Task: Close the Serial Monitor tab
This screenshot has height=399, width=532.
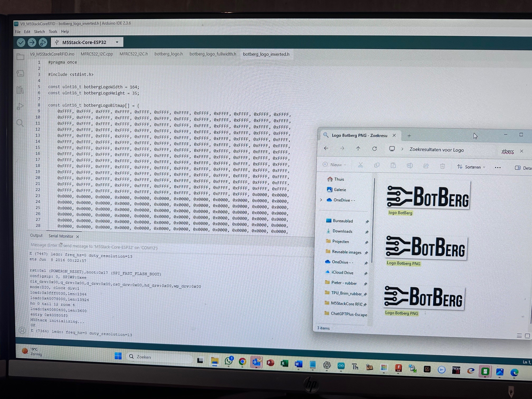Action: coord(78,237)
